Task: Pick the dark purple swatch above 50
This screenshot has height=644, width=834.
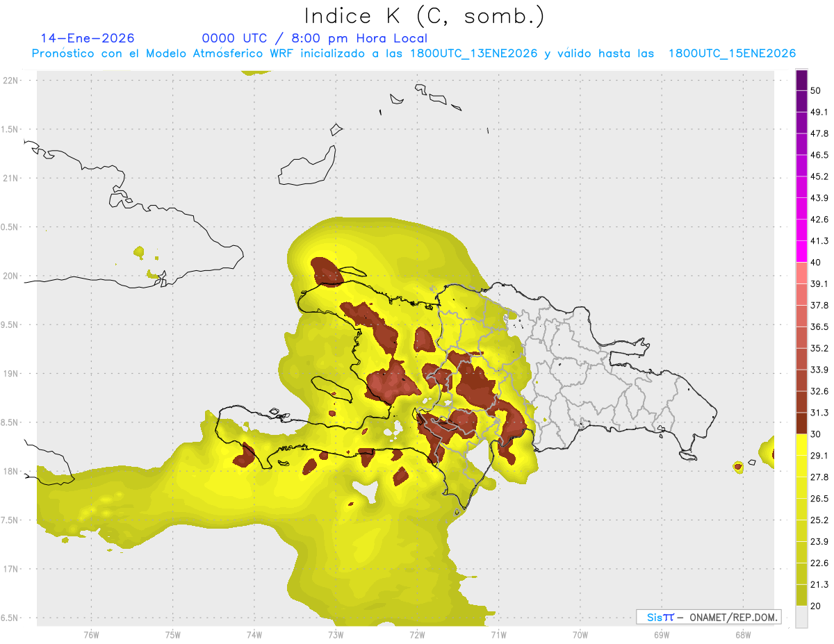Action: [801, 81]
